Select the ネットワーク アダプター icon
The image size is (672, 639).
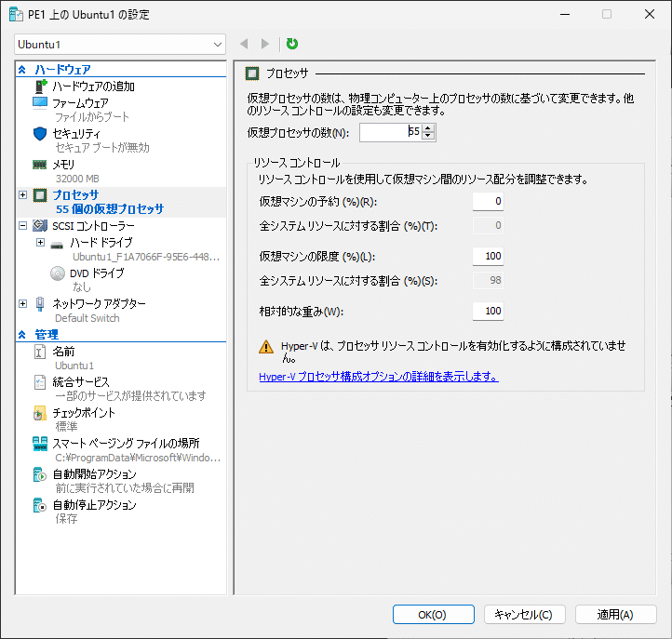[40, 304]
